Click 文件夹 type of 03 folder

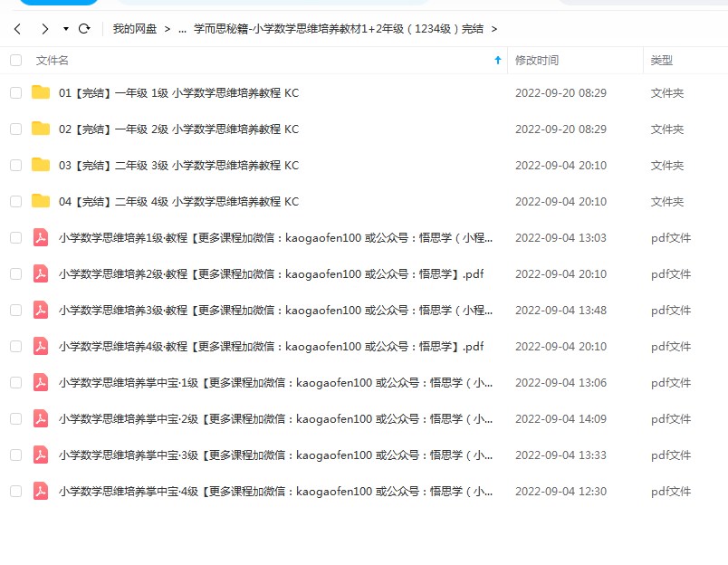[667, 166]
